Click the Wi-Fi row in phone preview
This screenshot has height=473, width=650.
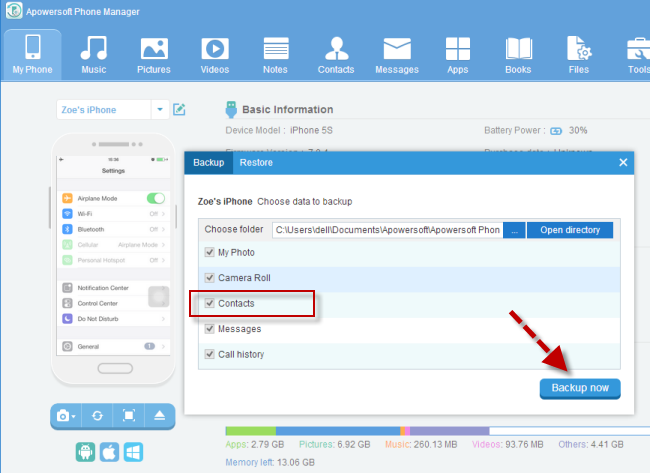pos(114,214)
